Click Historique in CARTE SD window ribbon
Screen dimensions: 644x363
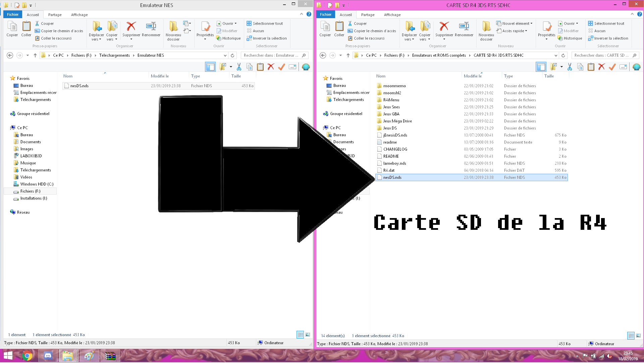click(x=570, y=38)
